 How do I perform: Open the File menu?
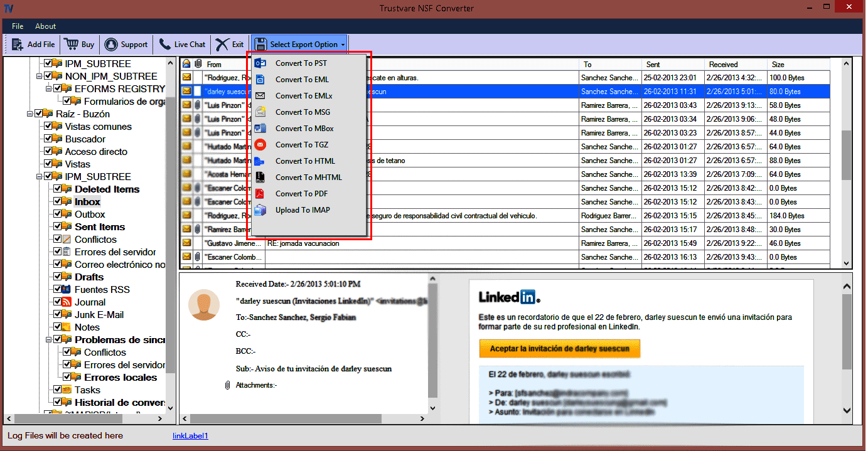(x=17, y=26)
